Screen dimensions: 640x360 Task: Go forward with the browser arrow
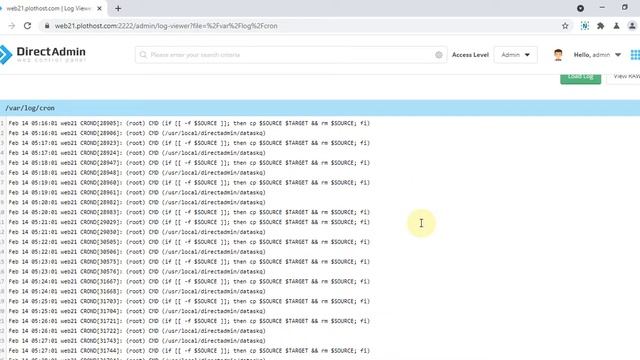point(11,26)
